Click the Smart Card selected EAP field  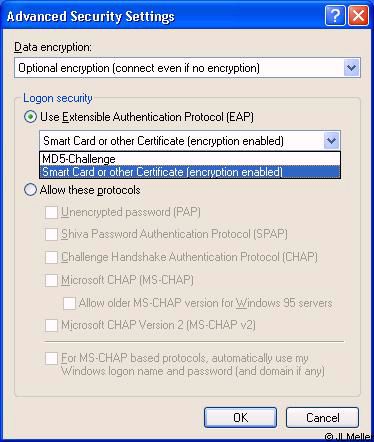pos(182,141)
